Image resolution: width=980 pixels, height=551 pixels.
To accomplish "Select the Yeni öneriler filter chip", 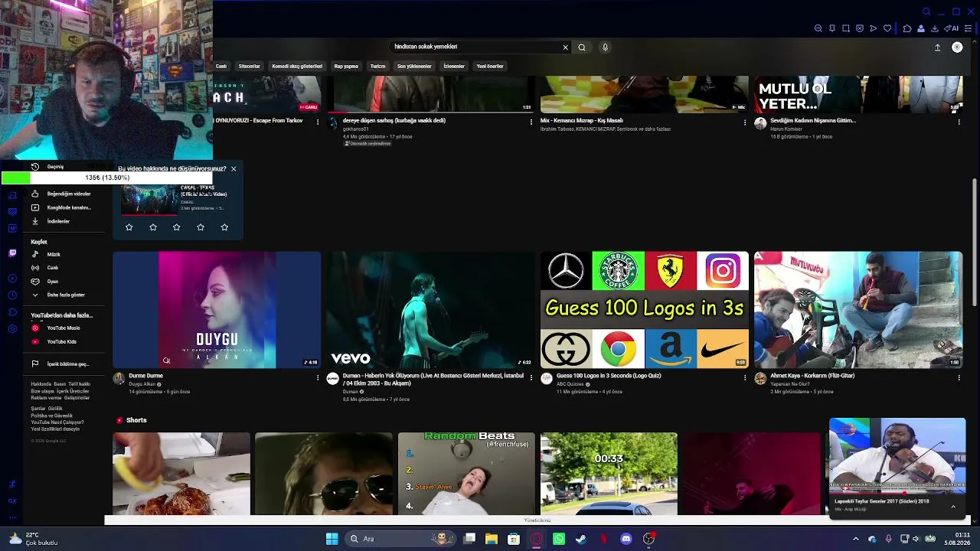I will tap(490, 66).
